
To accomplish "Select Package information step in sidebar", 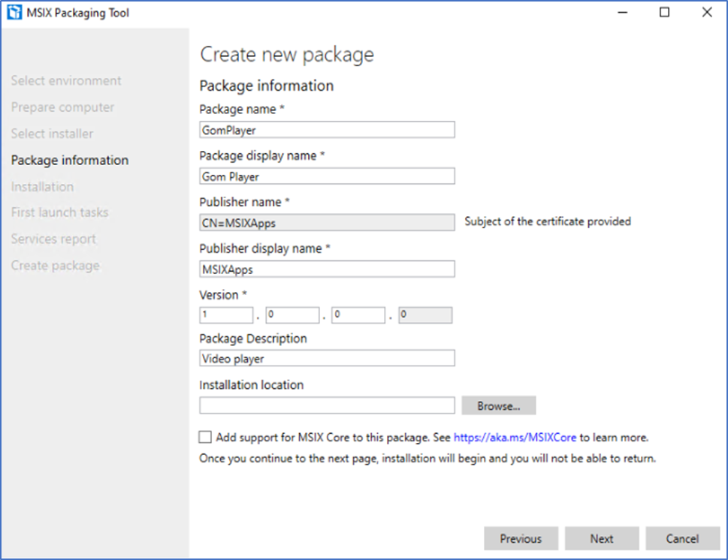I will [70, 160].
